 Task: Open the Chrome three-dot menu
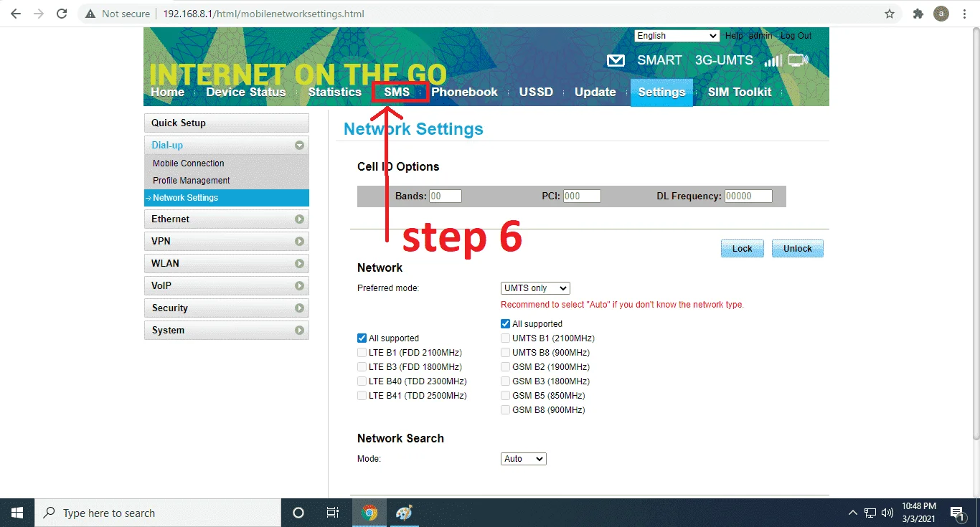(963, 14)
